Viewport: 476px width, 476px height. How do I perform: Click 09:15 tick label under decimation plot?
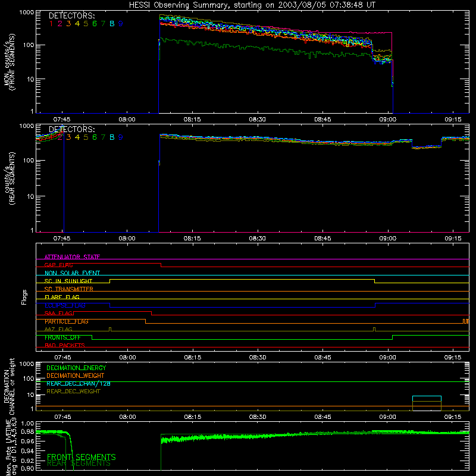[x=453, y=417]
